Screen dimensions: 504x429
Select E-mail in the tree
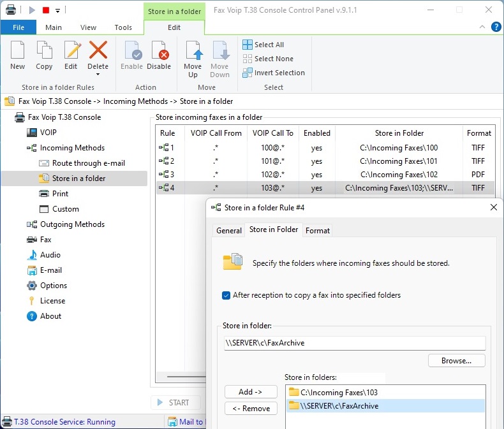tap(45, 270)
